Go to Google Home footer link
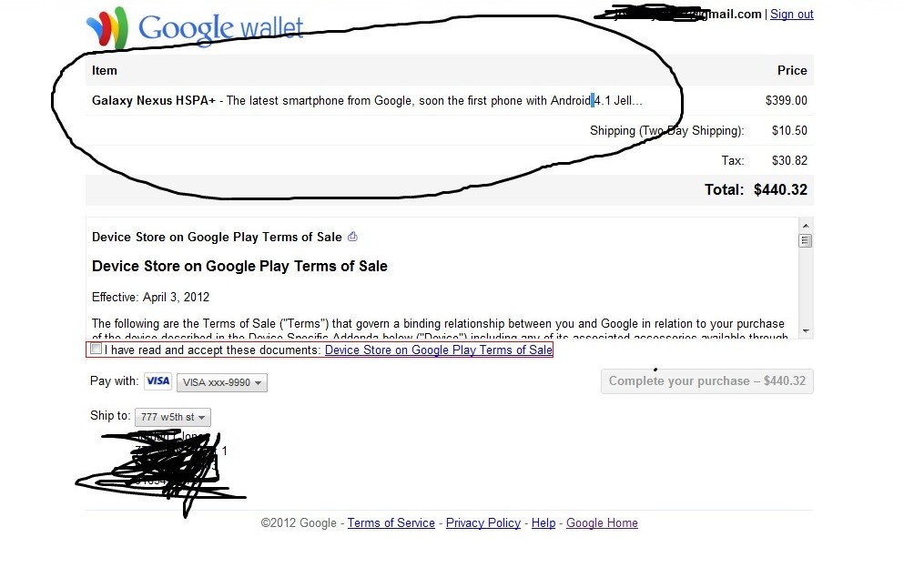Image resolution: width=904 pixels, height=588 pixels. coord(602,522)
